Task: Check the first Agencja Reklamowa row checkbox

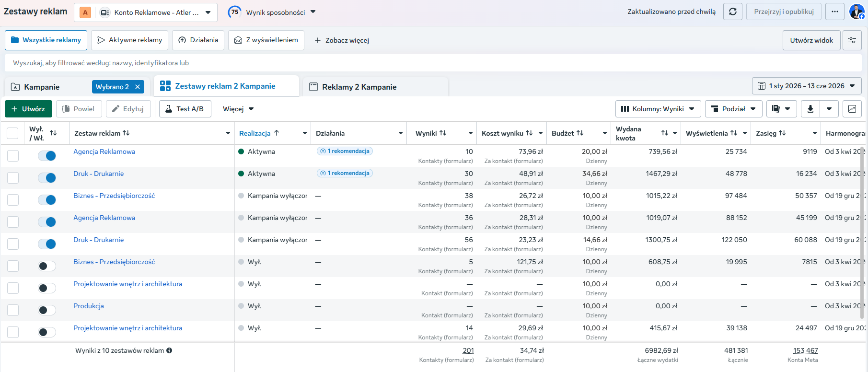Action: [13, 156]
